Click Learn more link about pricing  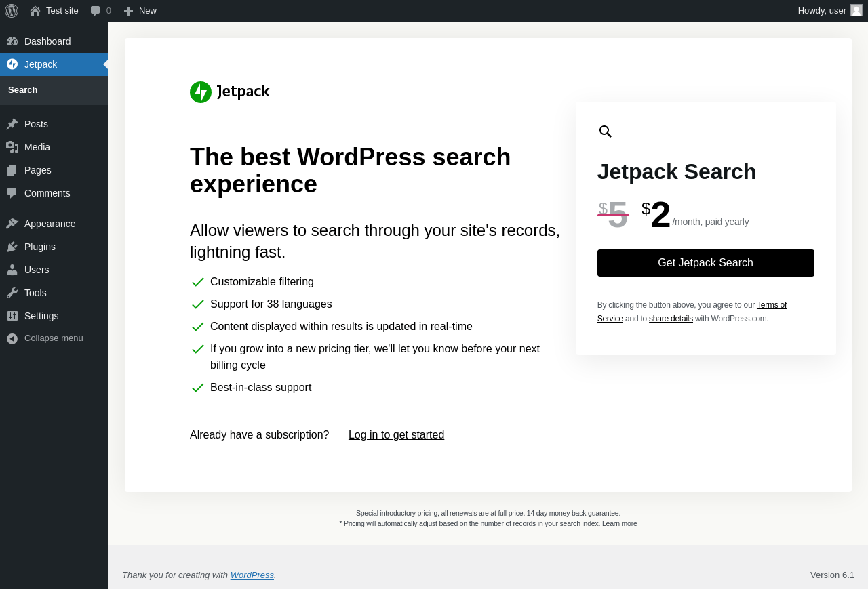coord(619,524)
